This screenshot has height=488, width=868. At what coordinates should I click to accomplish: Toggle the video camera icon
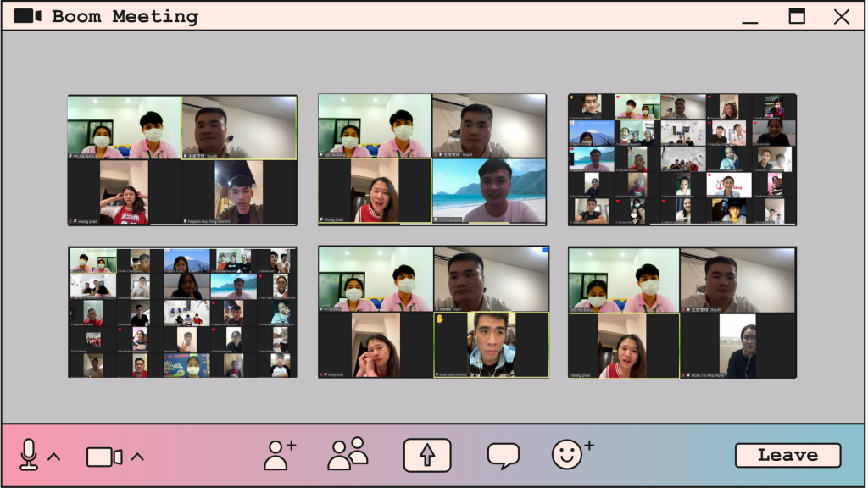[x=103, y=457]
